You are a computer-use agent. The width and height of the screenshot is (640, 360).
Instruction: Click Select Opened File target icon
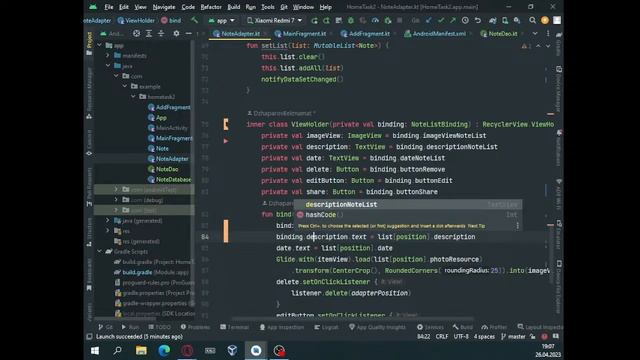pos(136,33)
